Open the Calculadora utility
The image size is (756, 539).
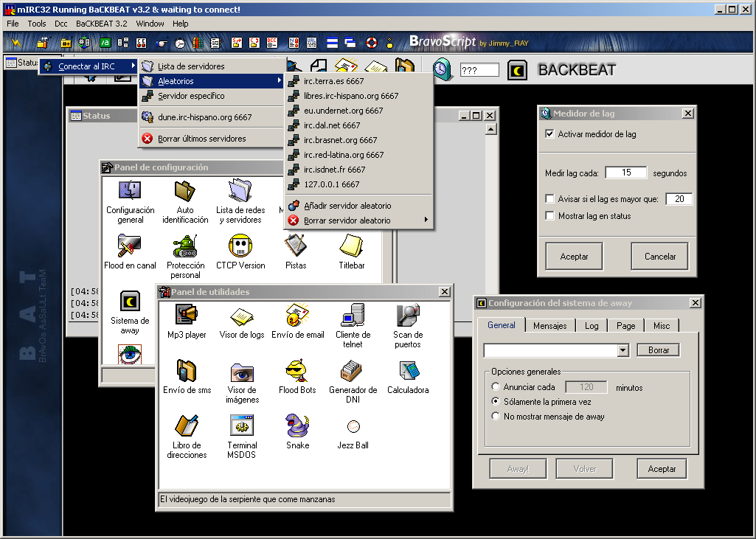pos(408,372)
